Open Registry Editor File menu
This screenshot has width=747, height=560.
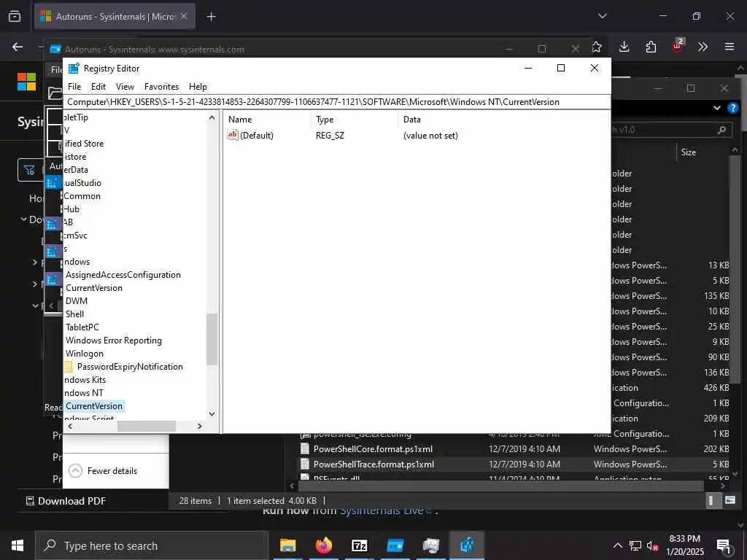coord(74,87)
